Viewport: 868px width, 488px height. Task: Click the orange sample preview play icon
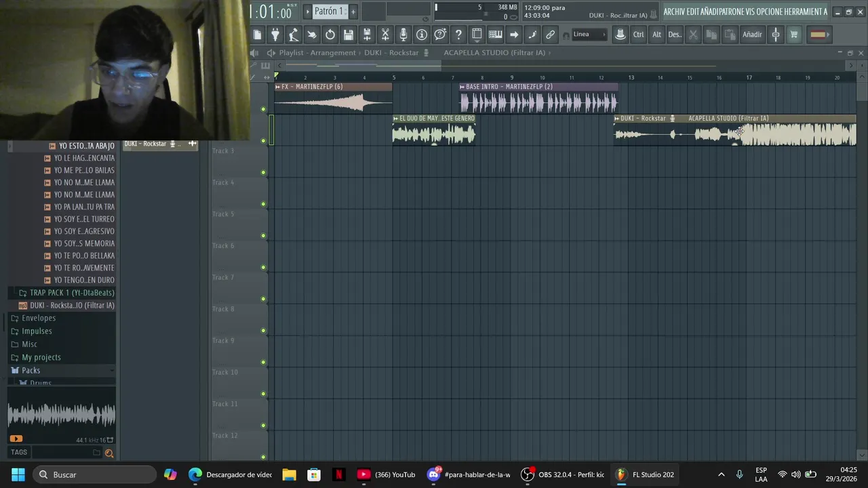click(16, 439)
